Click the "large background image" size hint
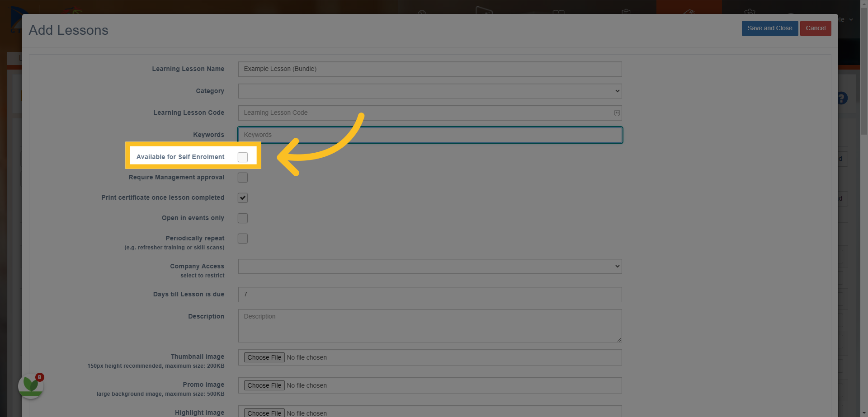The width and height of the screenshot is (868, 417). tap(160, 394)
